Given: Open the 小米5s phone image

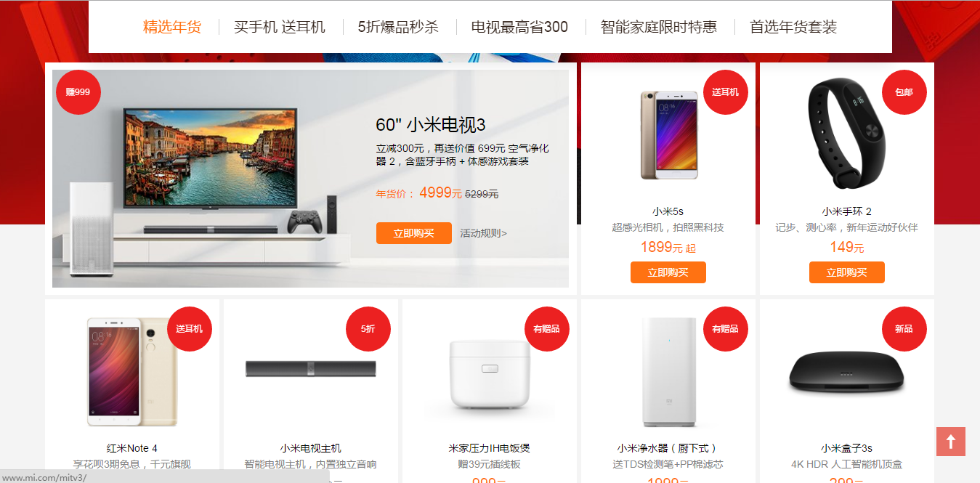Looking at the screenshot, I should [x=668, y=135].
